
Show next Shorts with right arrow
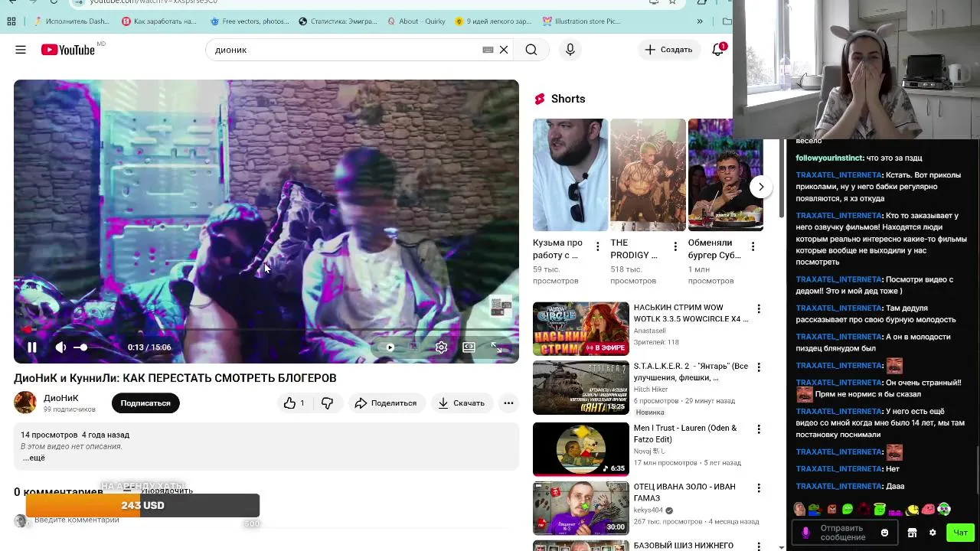(761, 187)
